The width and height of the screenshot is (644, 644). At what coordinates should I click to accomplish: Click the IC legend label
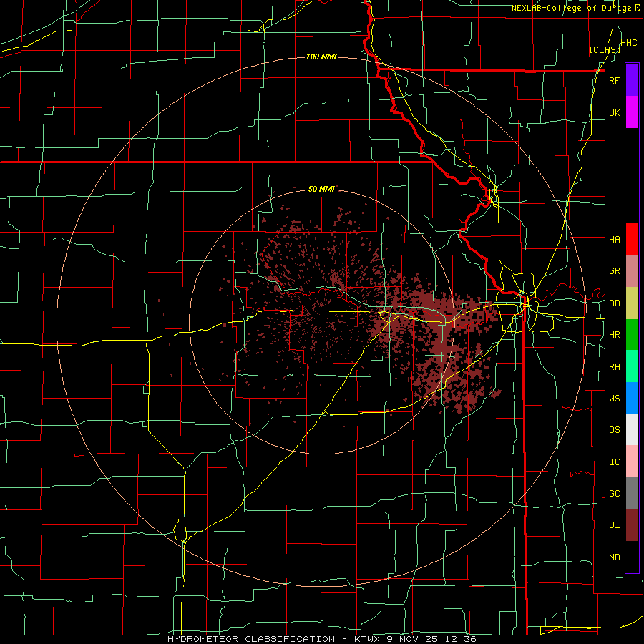tap(614, 462)
